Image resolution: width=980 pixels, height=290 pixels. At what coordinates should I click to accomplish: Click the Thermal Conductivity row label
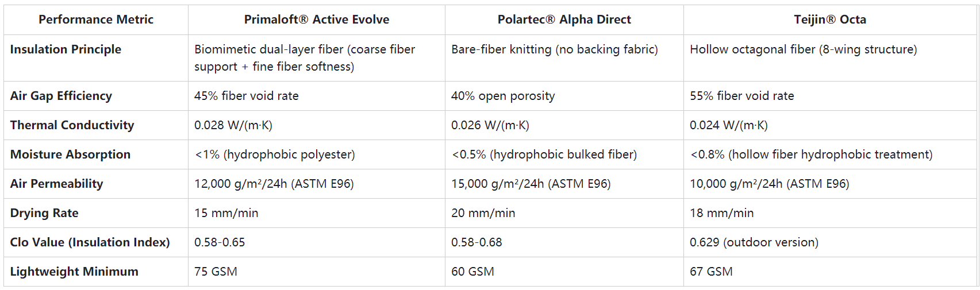tap(72, 125)
